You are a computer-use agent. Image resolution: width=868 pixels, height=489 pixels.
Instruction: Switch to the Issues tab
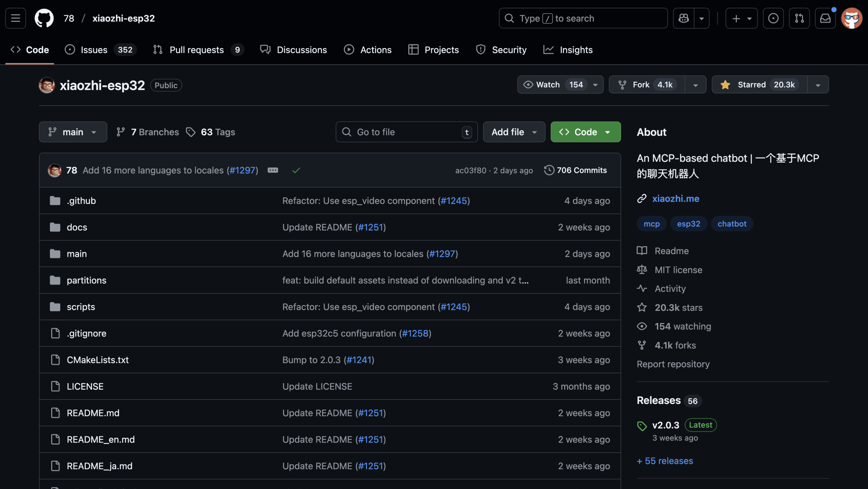tap(94, 50)
